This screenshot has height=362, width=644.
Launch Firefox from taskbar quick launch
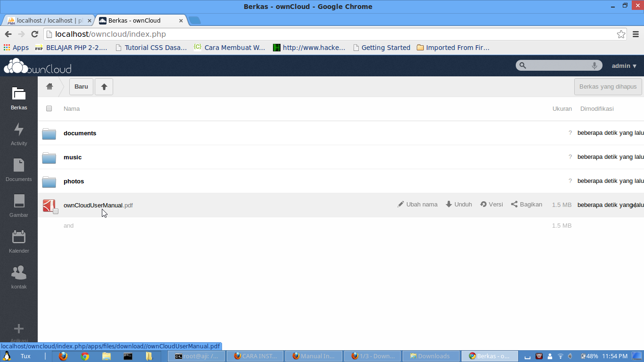(x=63, y=356)
